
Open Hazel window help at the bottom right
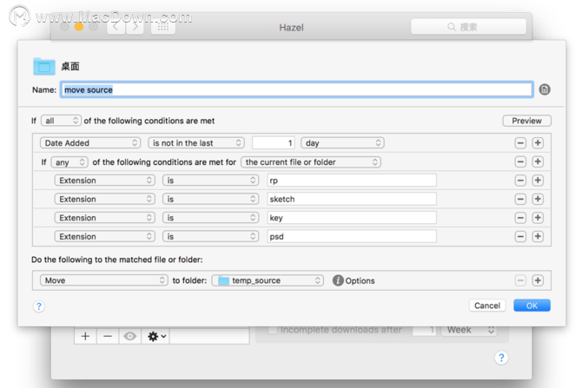[x=501, y=358]
